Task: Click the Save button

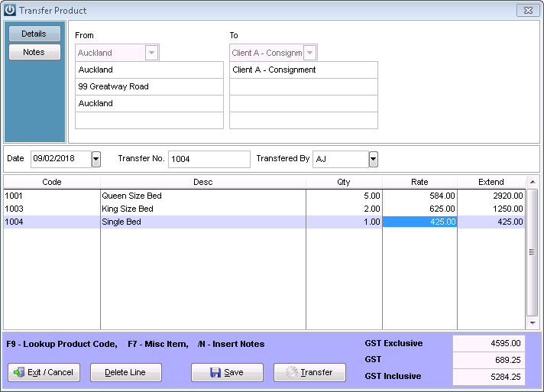Action: click(x=227, y=373)
